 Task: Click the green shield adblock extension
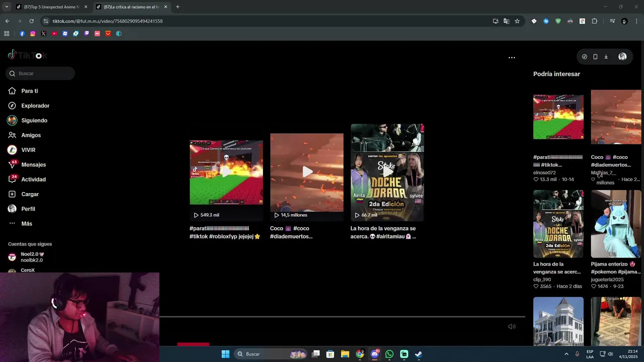558,21
